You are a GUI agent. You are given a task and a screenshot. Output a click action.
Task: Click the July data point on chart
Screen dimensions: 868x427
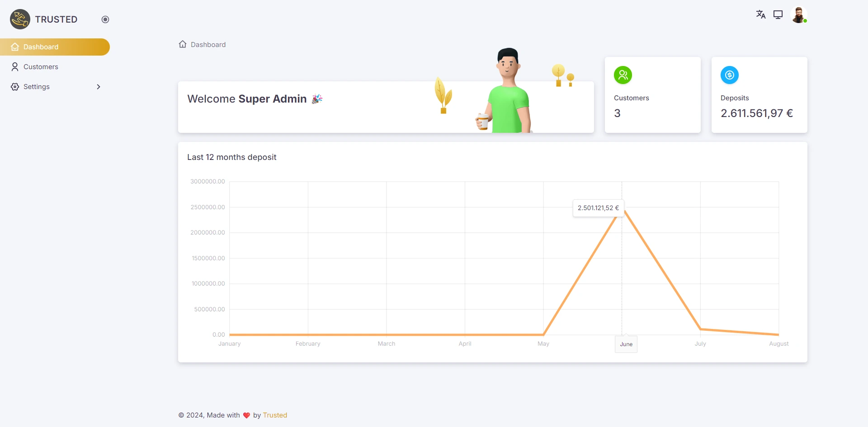coord(700,329)
